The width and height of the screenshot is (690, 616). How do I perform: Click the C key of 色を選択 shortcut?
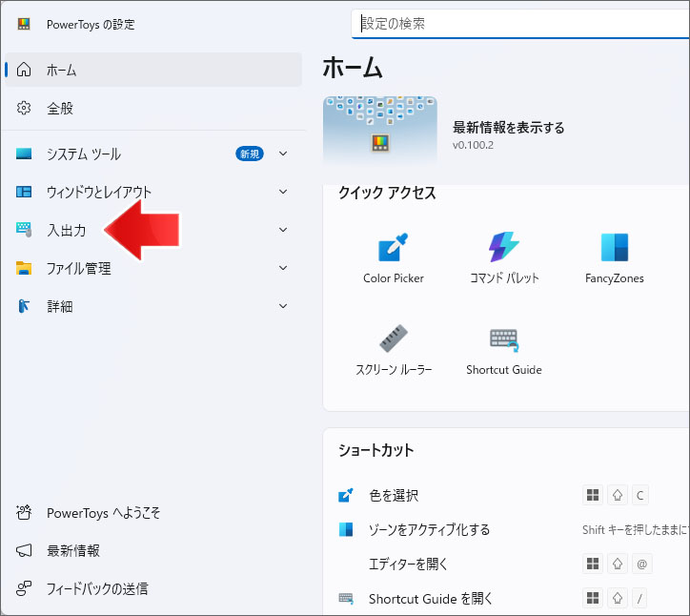(640, 495)
